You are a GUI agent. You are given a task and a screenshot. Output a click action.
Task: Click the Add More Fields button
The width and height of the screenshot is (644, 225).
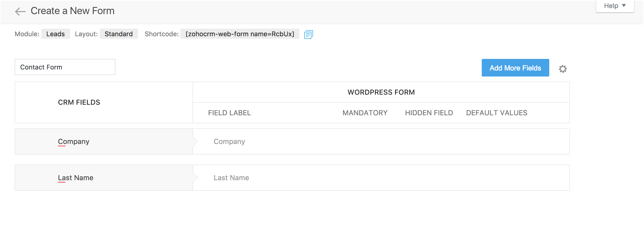click(x=515, y=67)
